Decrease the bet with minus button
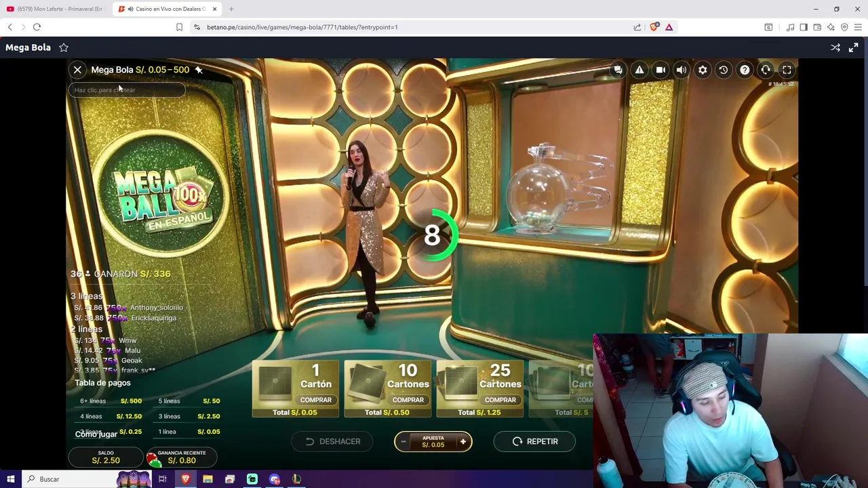 403,442
